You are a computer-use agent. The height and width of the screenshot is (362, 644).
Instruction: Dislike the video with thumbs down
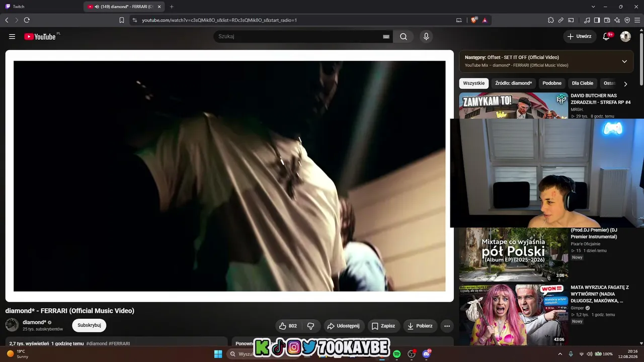click(311, 326)
